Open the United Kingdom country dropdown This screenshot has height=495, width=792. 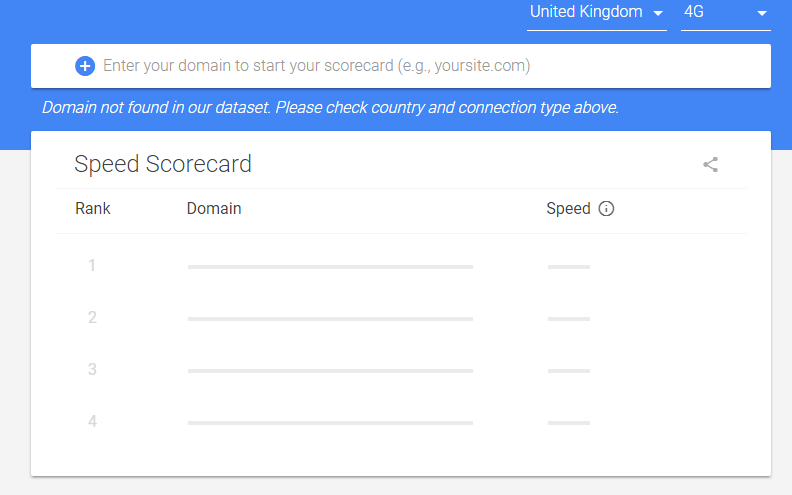pyautogui.click(x=597, y=14)
